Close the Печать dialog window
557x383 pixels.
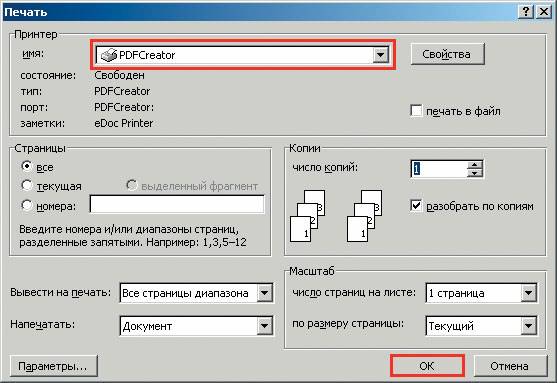point(544,12)
